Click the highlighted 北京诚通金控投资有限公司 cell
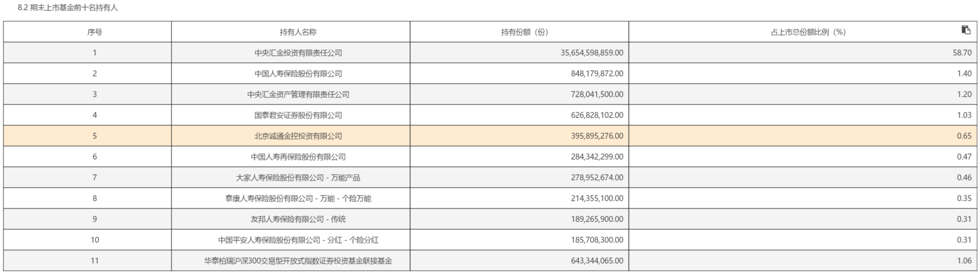Screen dimensions: 980x275 coord(298,136)
